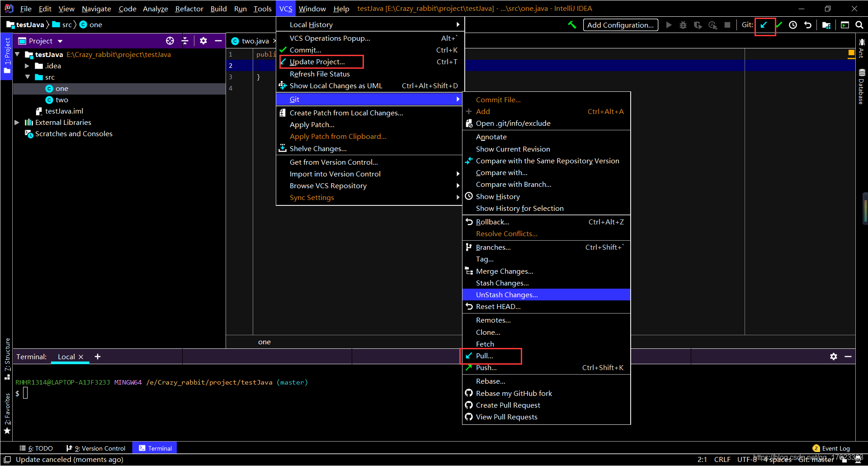868x466 pixels.
Task: Click the Rollback toolbar icon
Action: tap(808, 25)
